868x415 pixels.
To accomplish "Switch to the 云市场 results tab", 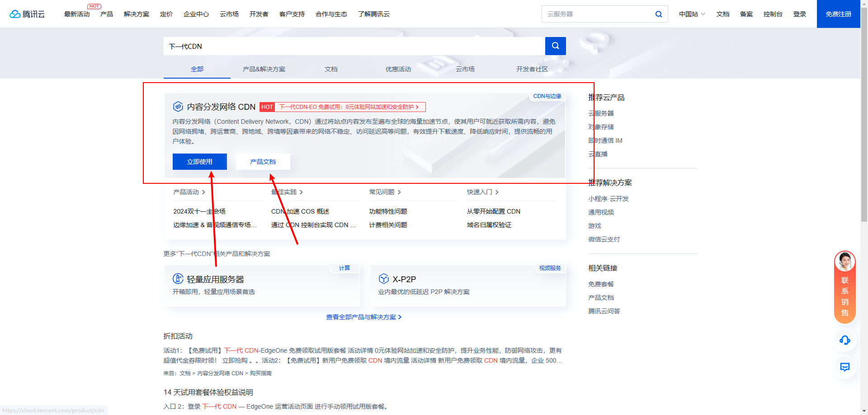I will (x=465, y=69).
